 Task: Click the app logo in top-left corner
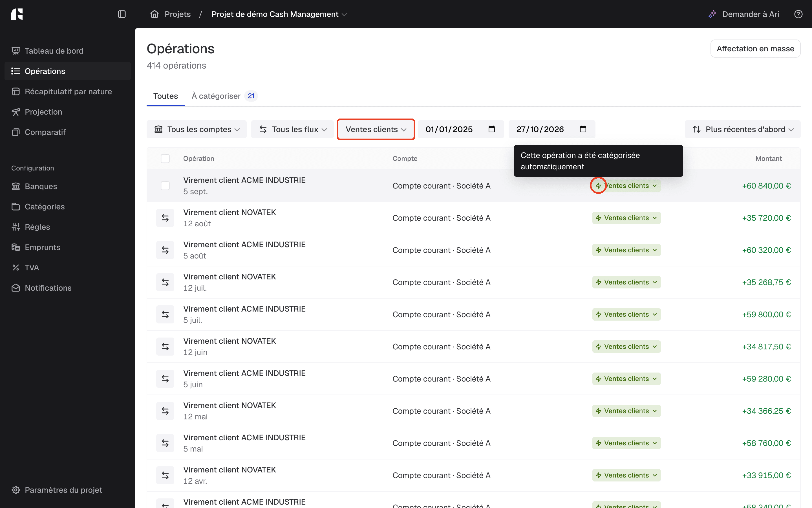17,14
